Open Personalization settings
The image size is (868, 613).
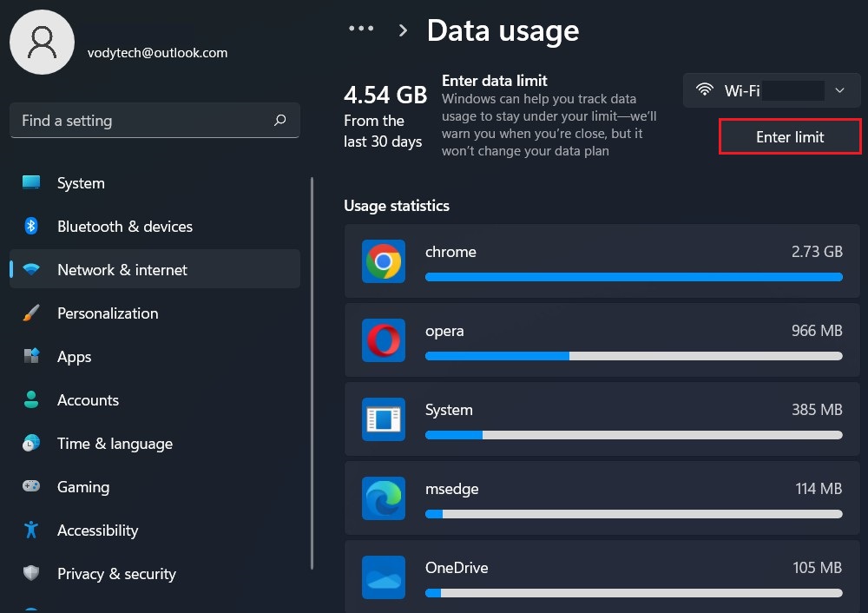[108, 313]
